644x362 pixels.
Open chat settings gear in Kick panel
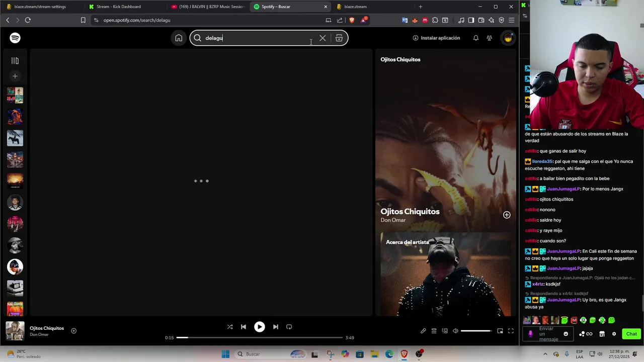(614, 334)
